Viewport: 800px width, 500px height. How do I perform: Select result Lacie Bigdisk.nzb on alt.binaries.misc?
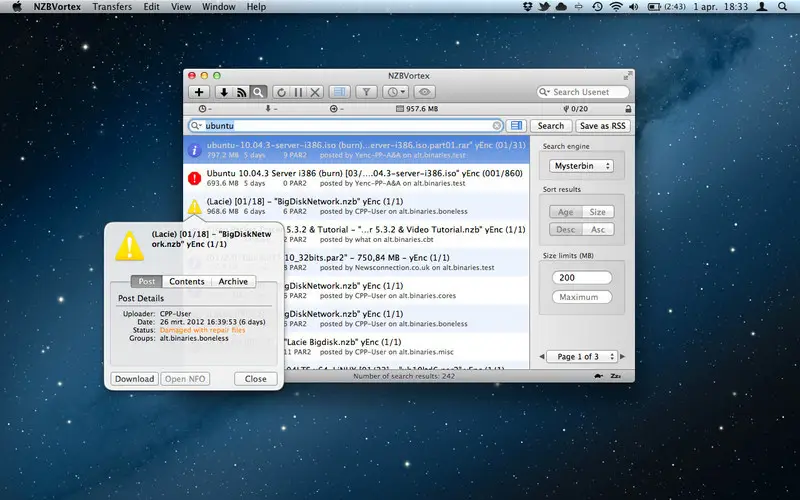(x=406, y=346)
